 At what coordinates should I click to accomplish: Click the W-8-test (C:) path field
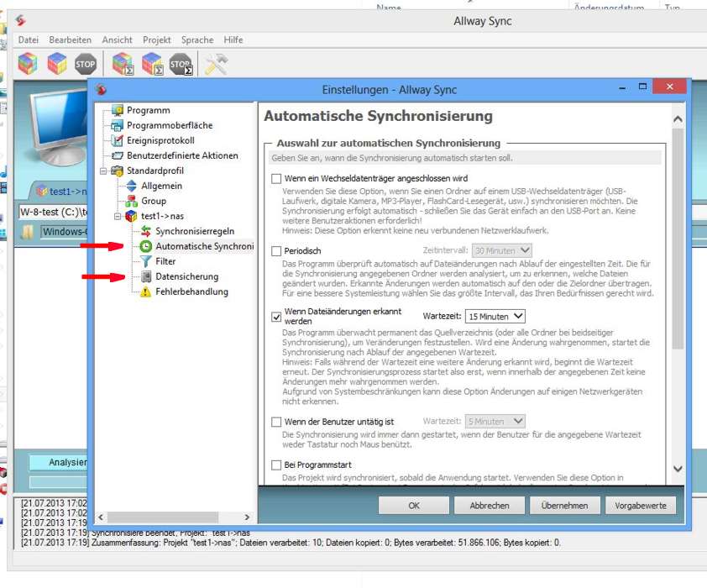(54, 212)
